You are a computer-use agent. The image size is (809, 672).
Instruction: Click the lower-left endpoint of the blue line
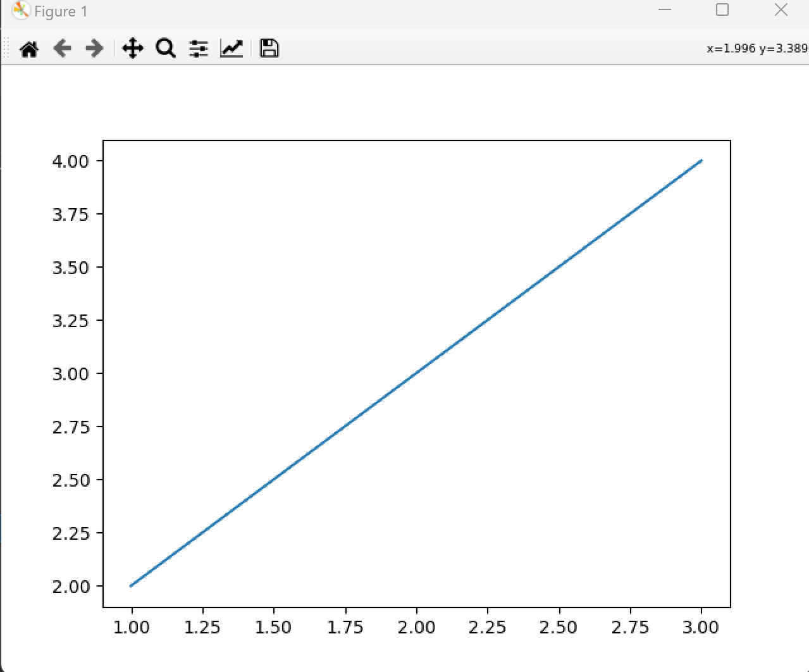coord(131,586)
